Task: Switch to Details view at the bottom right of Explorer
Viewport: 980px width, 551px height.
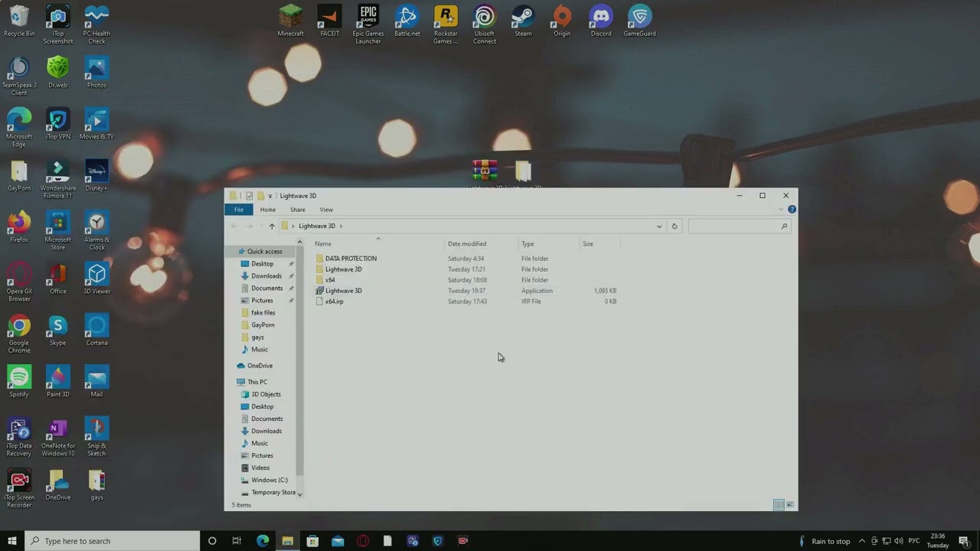Action: point(779,505)
